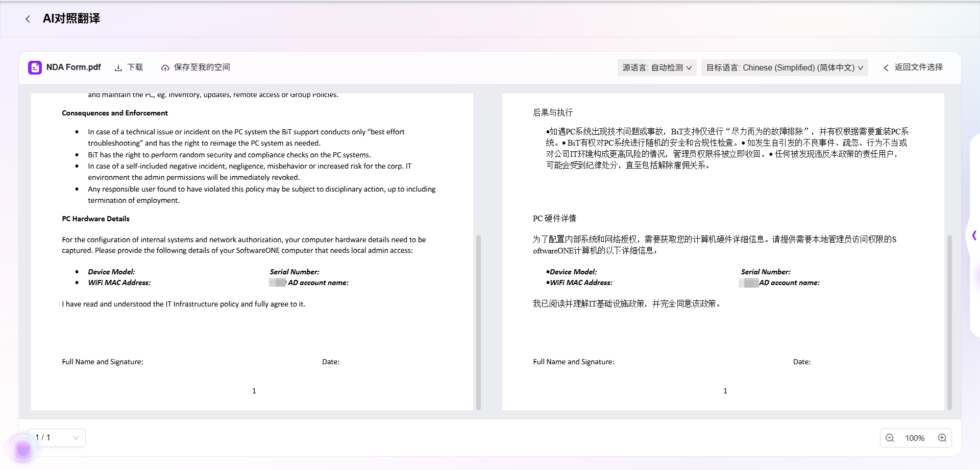Click Serial Number: in the translated document
Image resolution: width=980 pixels, height=470 pixels.
[x=766, y=272]
